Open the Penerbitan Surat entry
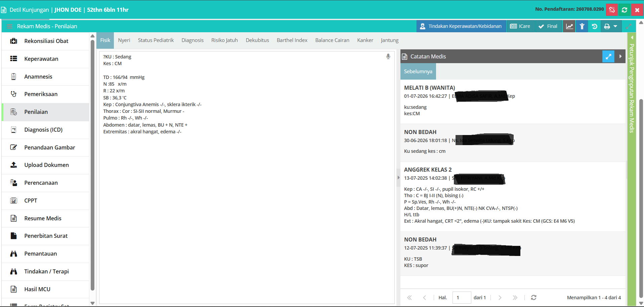 click(45, 236)
